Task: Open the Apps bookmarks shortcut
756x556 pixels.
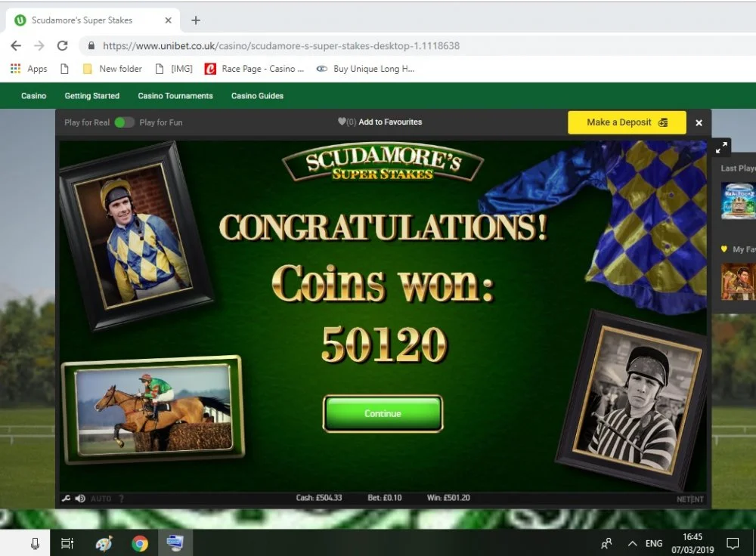Action: point(29,69)
